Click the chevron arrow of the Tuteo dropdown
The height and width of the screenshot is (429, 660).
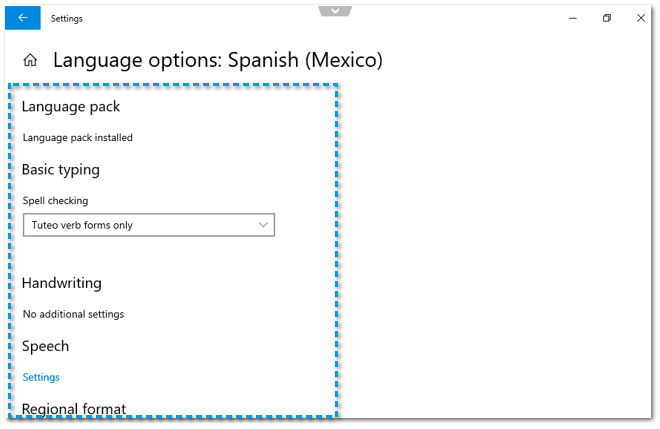pyautogui.click(x=263, y=225)
